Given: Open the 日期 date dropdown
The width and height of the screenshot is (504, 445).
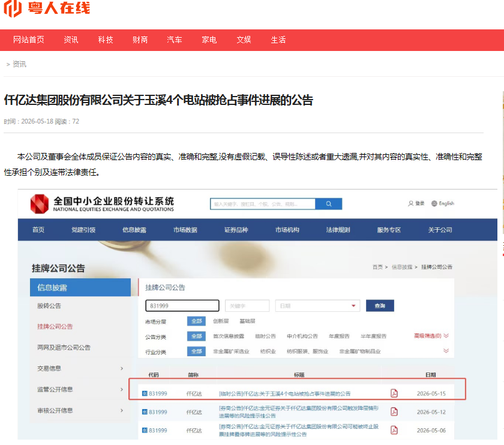Looking at the screenshot, I should coord(317,305).
